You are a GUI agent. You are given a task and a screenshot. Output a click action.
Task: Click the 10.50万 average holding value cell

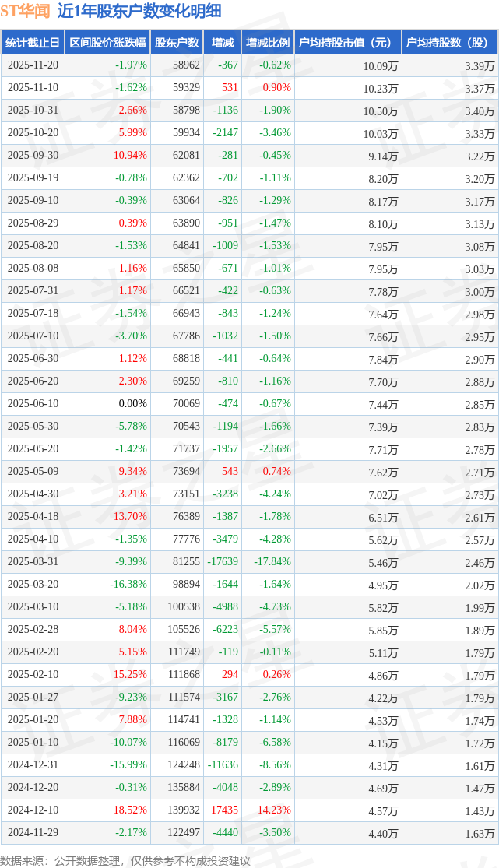381,111
